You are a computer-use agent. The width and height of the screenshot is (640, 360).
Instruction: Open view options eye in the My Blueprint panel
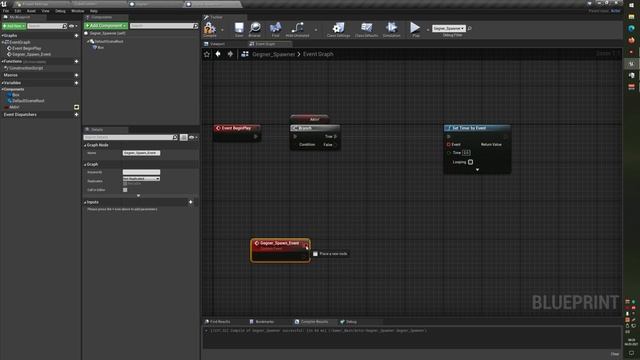(x=73, y=26)
